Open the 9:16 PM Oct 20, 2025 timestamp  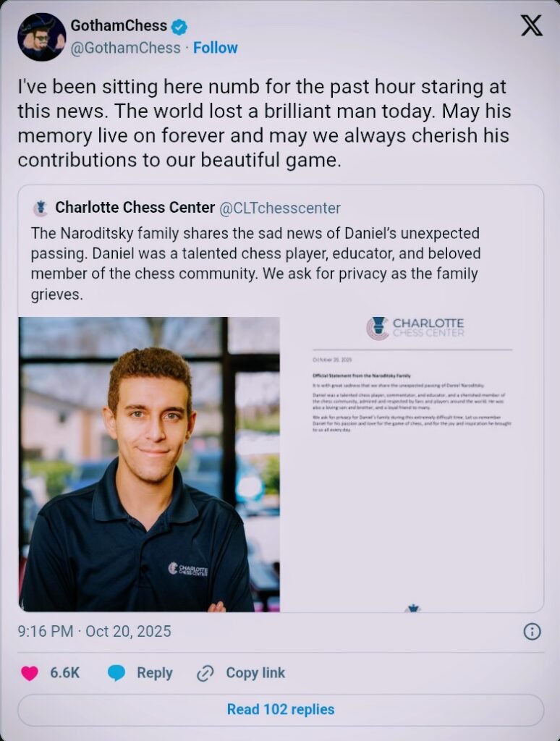click(94, 631)
